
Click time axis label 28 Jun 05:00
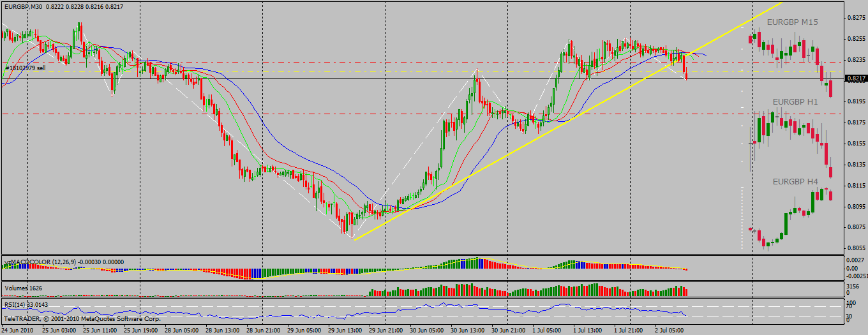tap(181, 330)
